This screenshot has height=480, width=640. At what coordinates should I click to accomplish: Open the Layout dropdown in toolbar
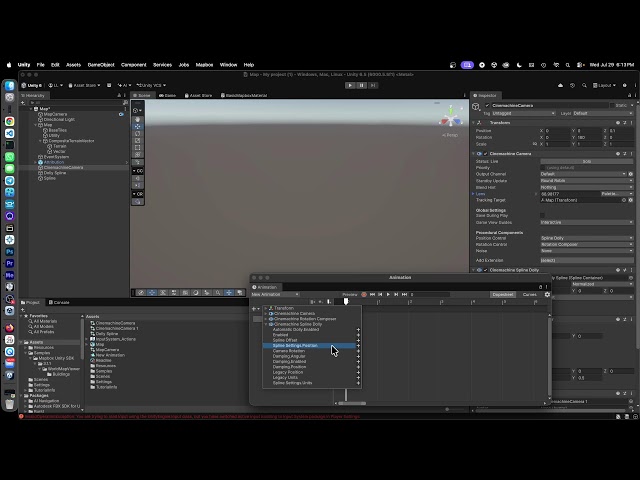[604, 85]
